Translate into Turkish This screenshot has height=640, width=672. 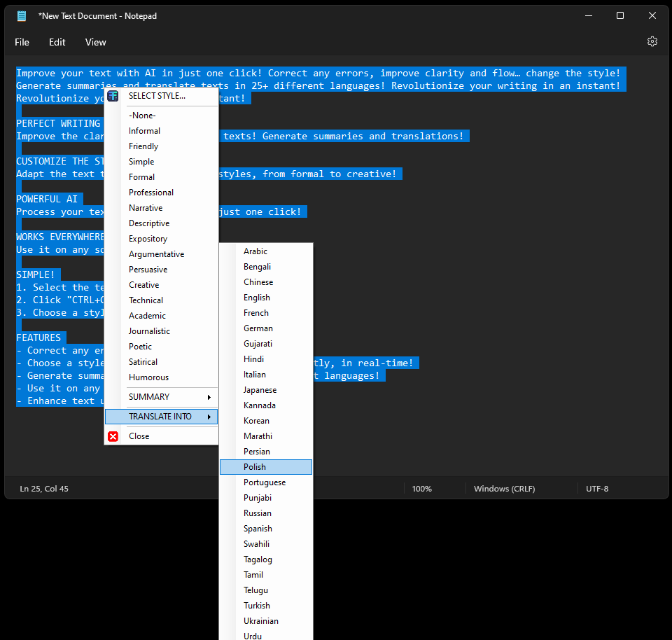point(266,606)
